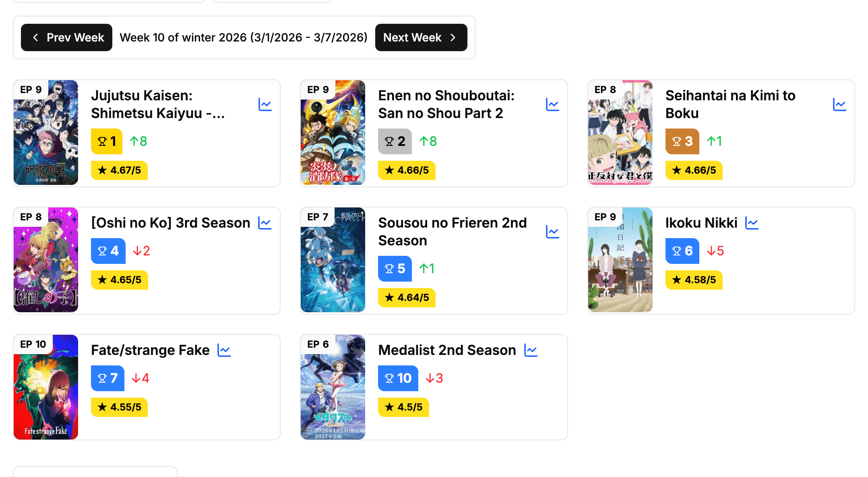Screen dimensions: 868x477
Task: Open [Oshi no Ko] 3rd Season title
Action: pyautogui.click(x=170, y=223)
